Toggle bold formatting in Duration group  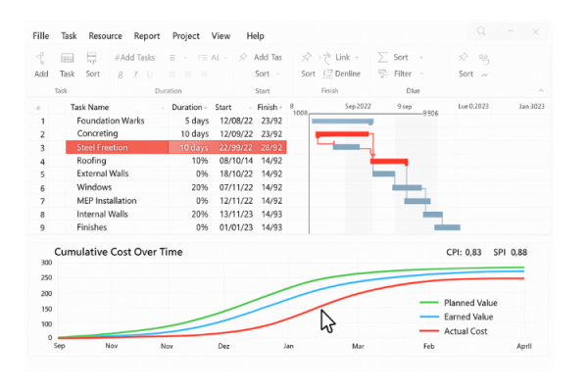(122, 73)
